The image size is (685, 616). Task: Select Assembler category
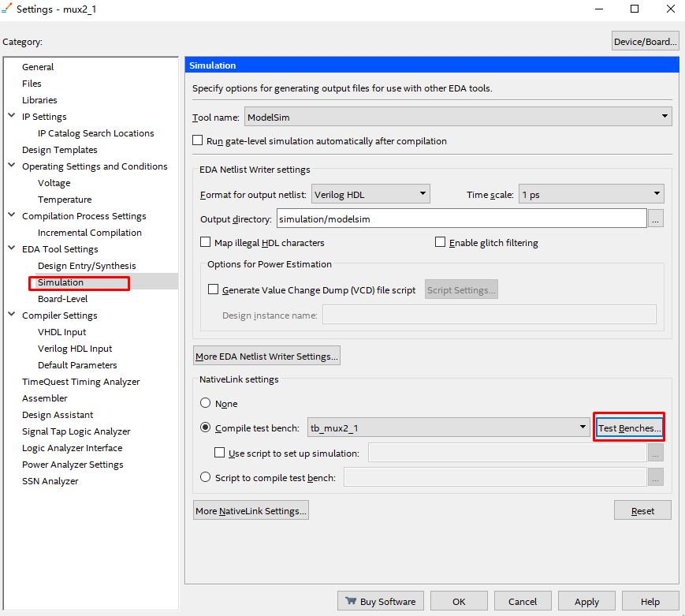[x=45, y=398]
